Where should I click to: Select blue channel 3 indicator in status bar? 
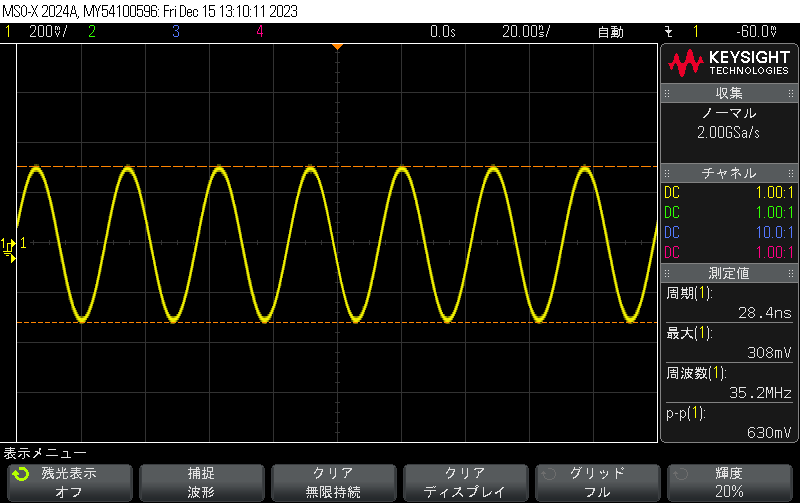tap(175, 31)
